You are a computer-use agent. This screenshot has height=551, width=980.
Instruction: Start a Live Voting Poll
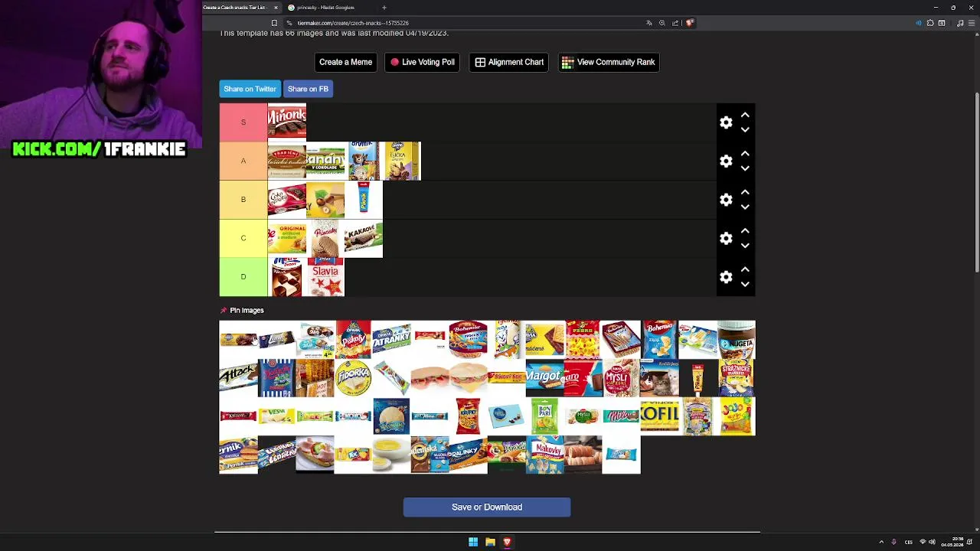(x=422, y=62)
